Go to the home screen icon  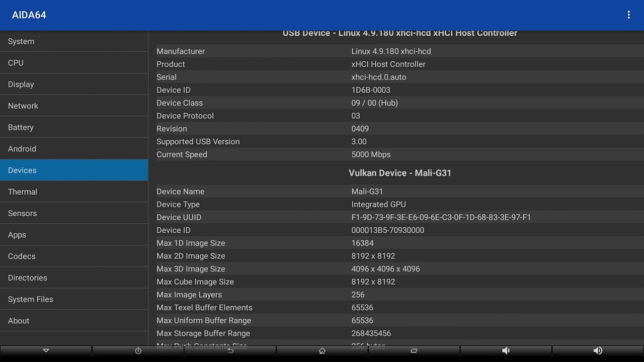(x=322, y=351)
